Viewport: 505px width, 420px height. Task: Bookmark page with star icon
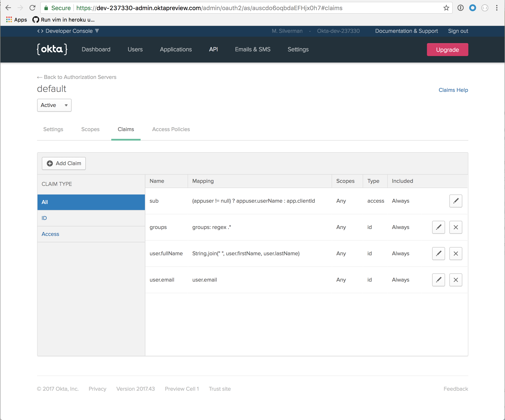click(x=446, y=8)
